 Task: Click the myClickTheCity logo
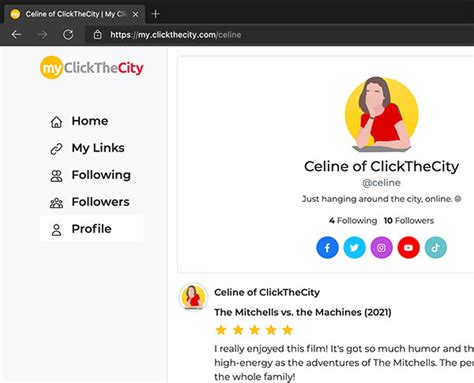92,68
